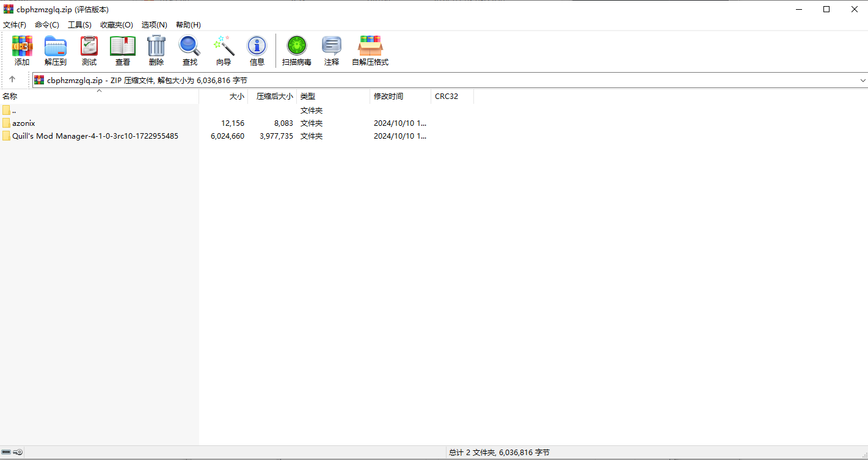The height and width of the screenshot is (460, 868).
Task: Click the azonix folder icon
Action: pos(6,123)
